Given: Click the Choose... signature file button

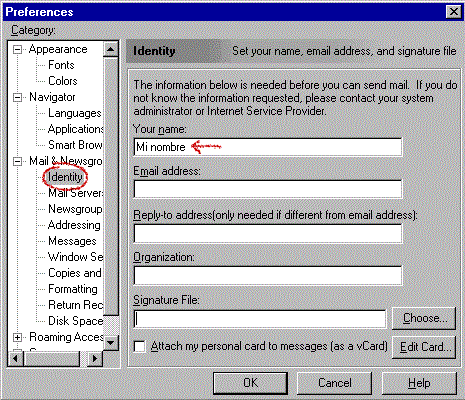Looking at the screenshot, I should point(424,318).
